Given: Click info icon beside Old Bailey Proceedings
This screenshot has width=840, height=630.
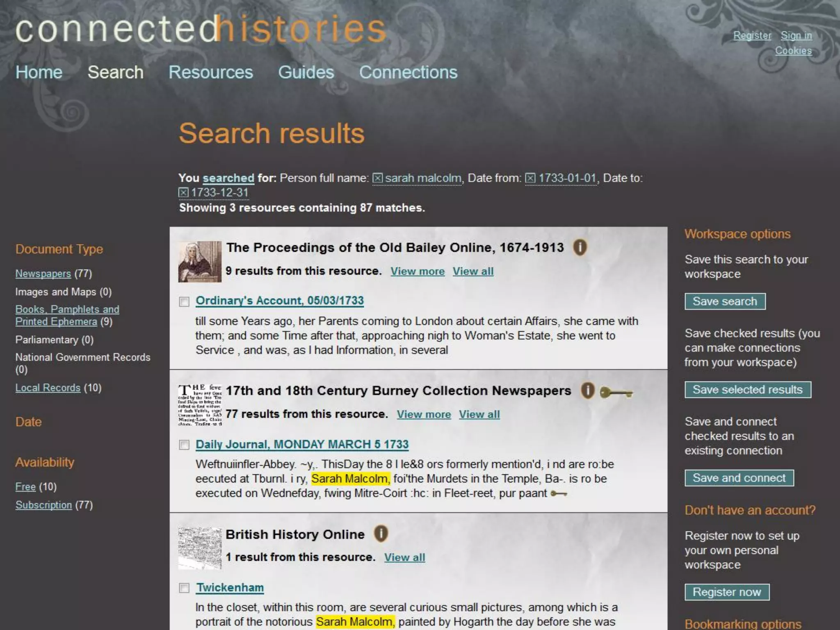Looking at the screenshot, I should tap(580, 247).
